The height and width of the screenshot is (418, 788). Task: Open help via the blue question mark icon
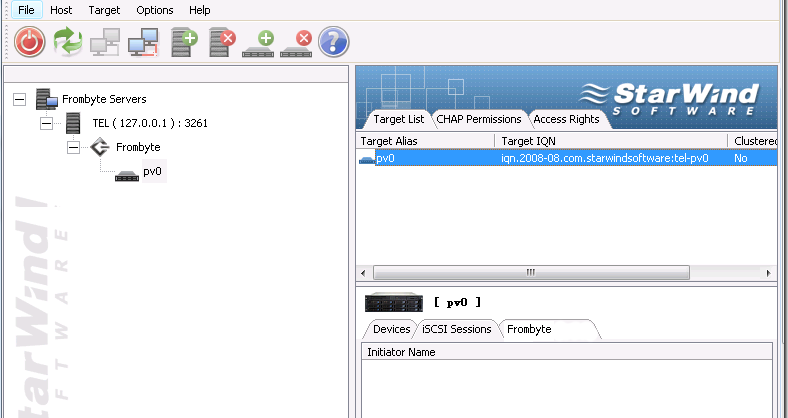pos(334,42)
